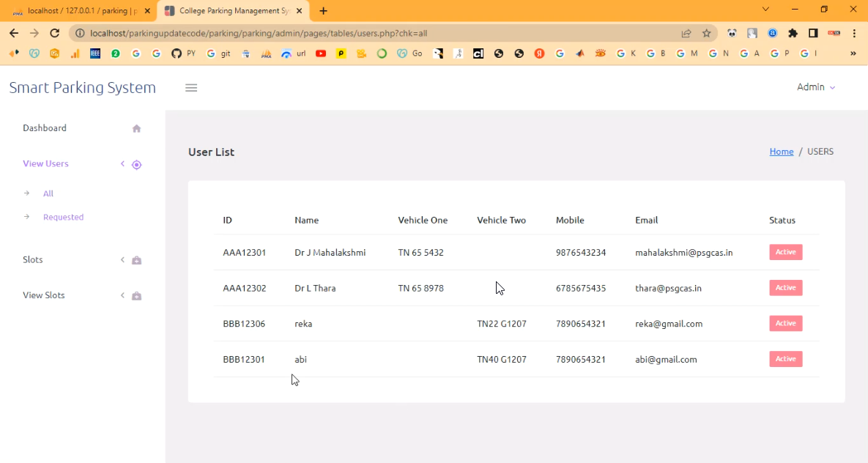Click the briefcase icon next to View Slots
Image resolution: width=868 pixels, height=463 pixels.
136,296
